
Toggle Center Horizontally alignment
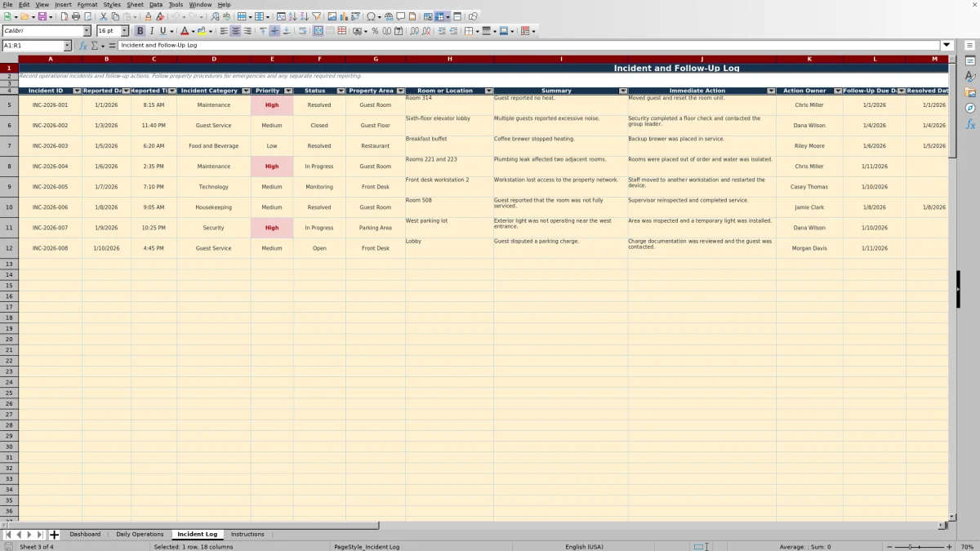(235, 31)
